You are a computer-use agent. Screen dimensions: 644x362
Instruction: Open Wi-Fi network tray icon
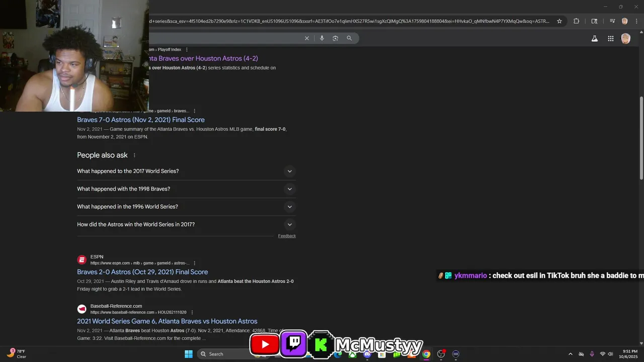602,354
